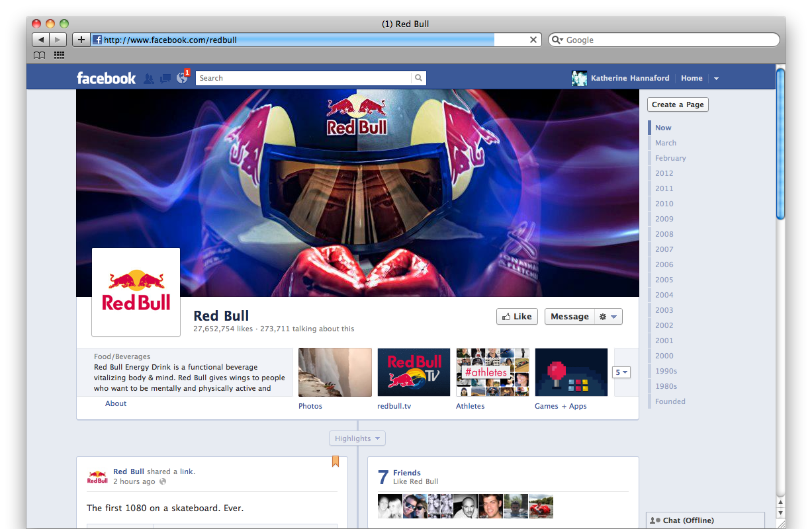Open the 2 hours ago timestamp
Viewport: 812px width, 529px height.
(134, 481)
